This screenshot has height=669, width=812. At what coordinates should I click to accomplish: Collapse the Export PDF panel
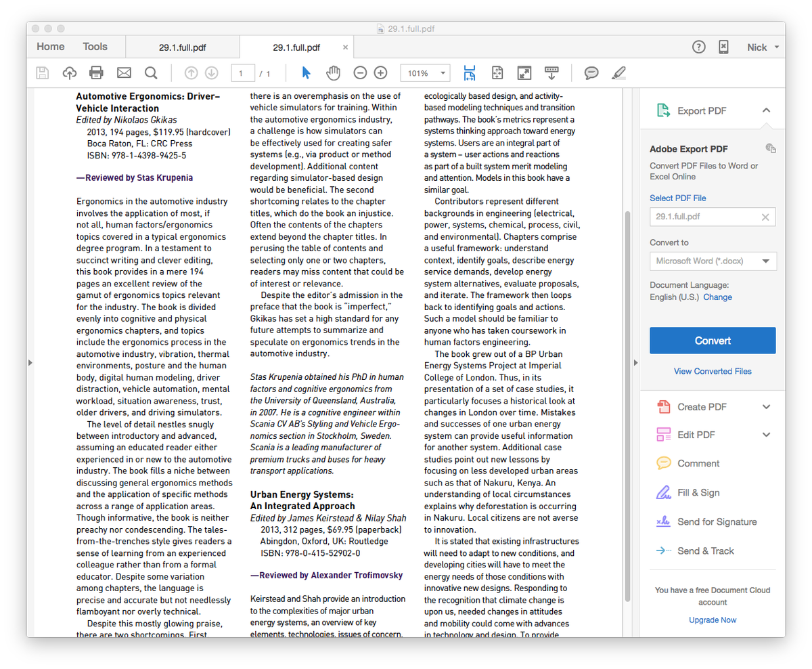coord(766,110)
